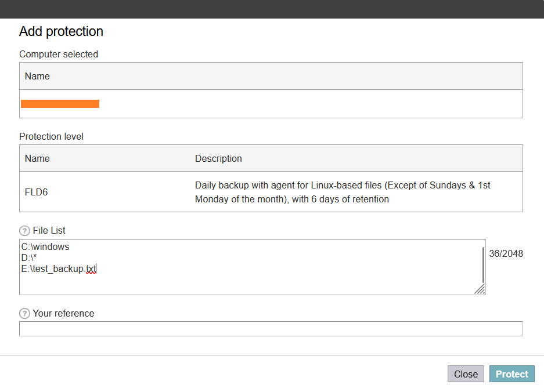Select the FLD6 protection level row
The height and width of the screenshot is (392, 544).
point(271,192)
